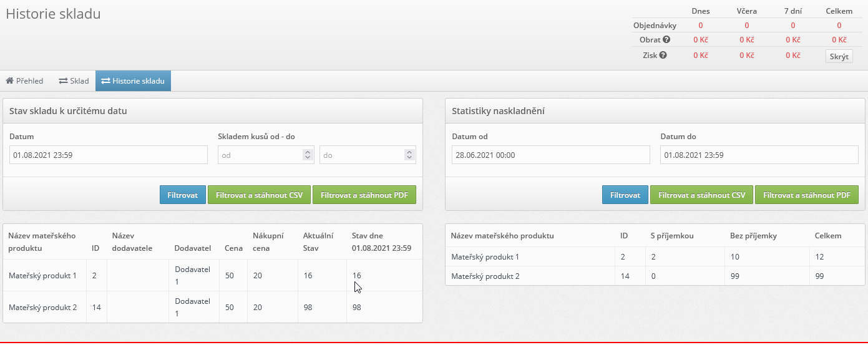Switch to the Sklad tab
Viewport: 868px width, 355px height.
74,80
